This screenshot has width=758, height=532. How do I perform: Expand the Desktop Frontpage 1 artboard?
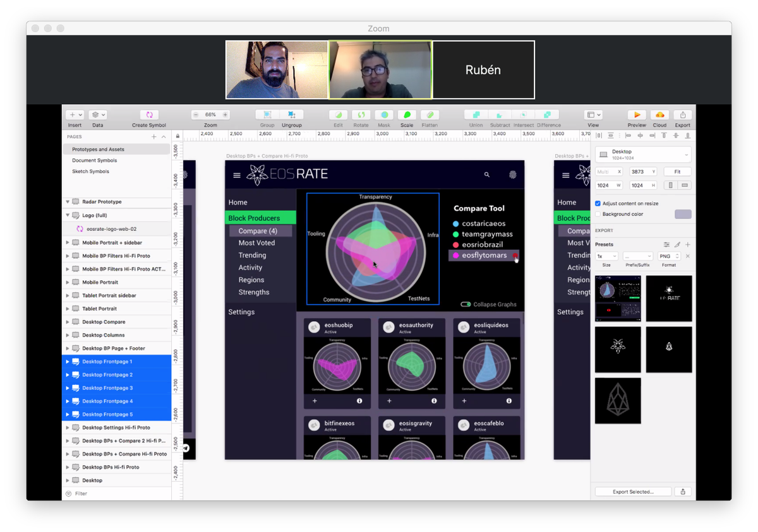(68, 362)
